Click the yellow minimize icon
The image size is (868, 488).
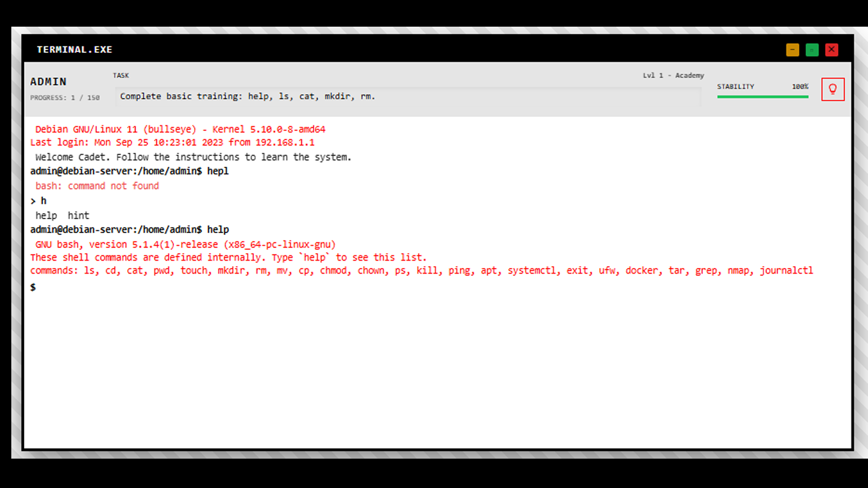coord(793,50)
